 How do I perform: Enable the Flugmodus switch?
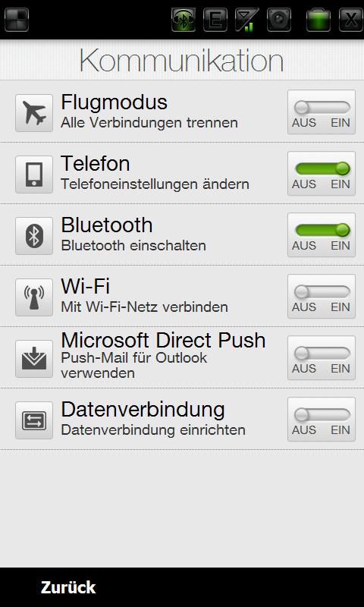[322, 112]
